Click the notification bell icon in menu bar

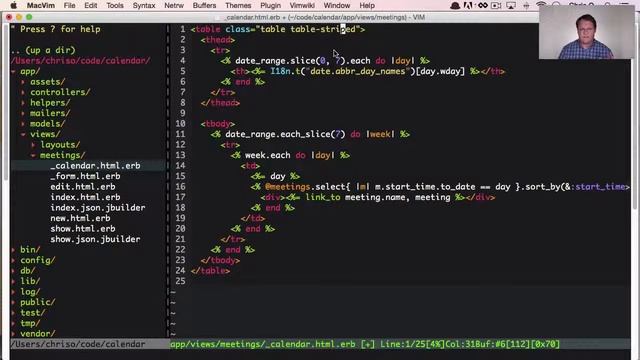point(455,5)
